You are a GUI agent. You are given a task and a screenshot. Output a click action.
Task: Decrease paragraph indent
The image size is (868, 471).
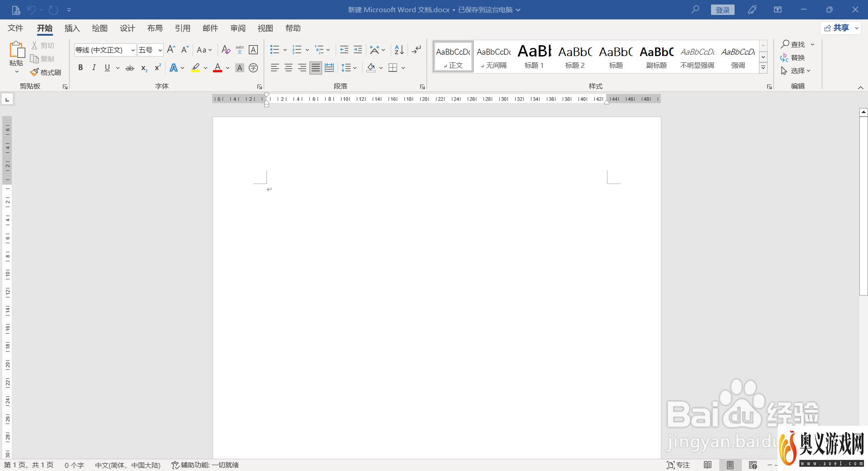(344, 50)
